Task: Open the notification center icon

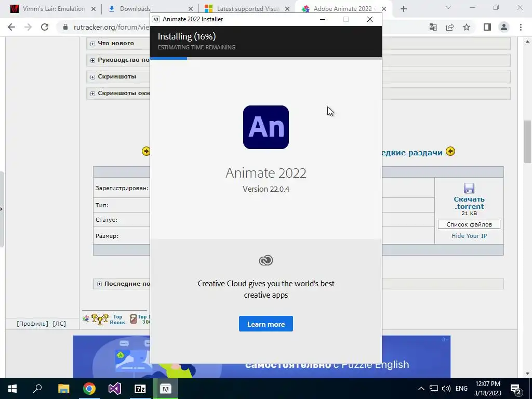Action: point(516,389)
